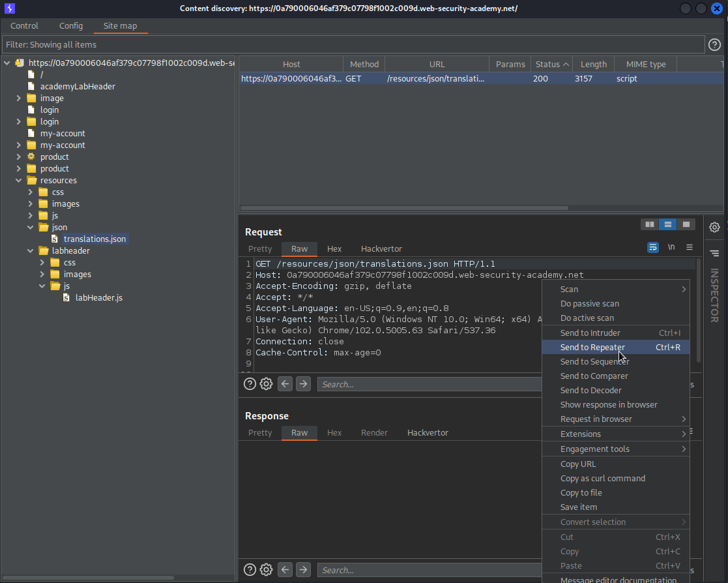Go to next search match in request
This screenshot has width=728, height=583.
[x=303, y=384]
